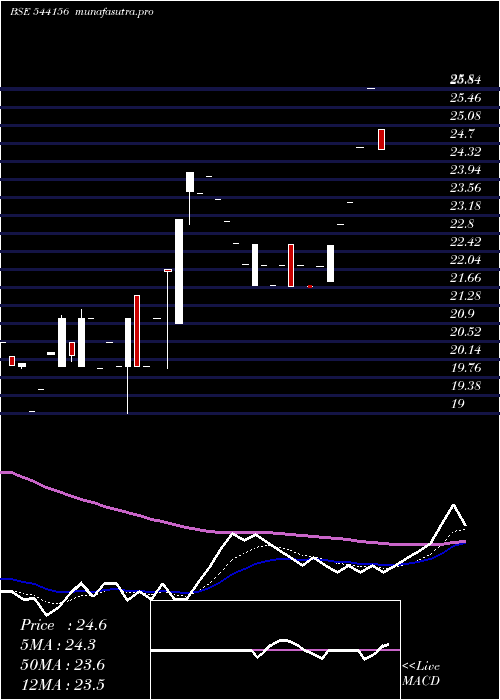Click the '5MA : 24.3' readout

[58, 645]
